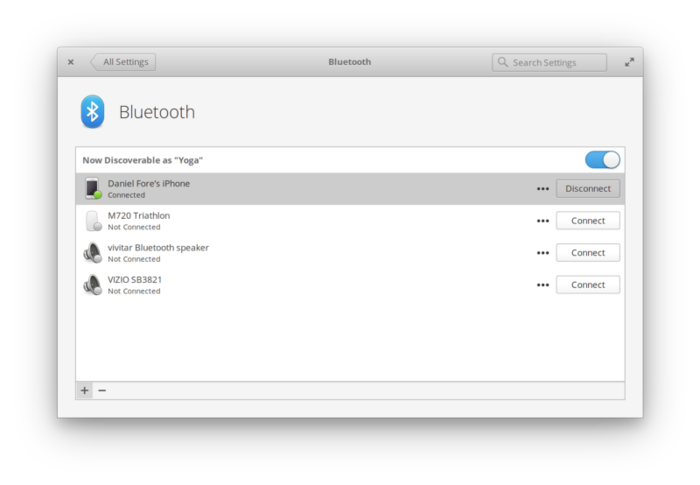Click the M720 Triathlon mouse icon
Image resolution: width=700 pixels, height=485 pixels.
pos(93,221)
